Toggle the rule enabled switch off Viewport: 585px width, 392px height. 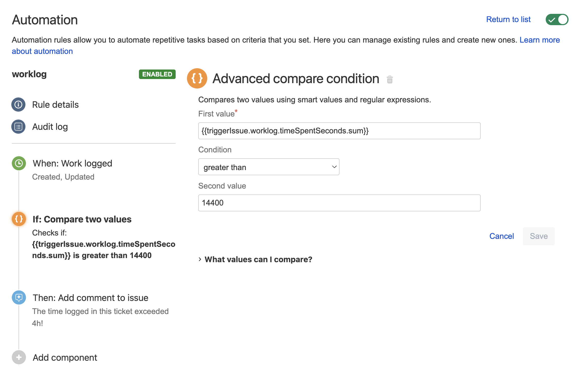coord(557,20)
